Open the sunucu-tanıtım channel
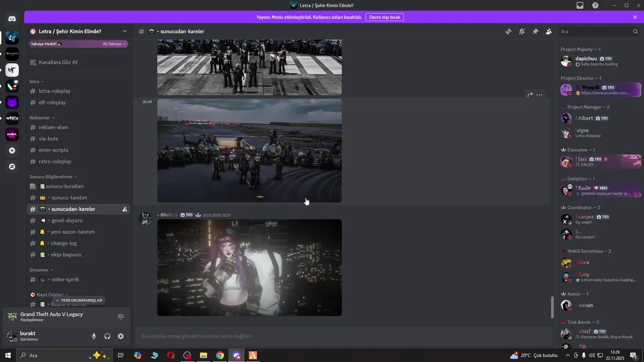This screenshot has width=644, height=362. pos(78,198)
